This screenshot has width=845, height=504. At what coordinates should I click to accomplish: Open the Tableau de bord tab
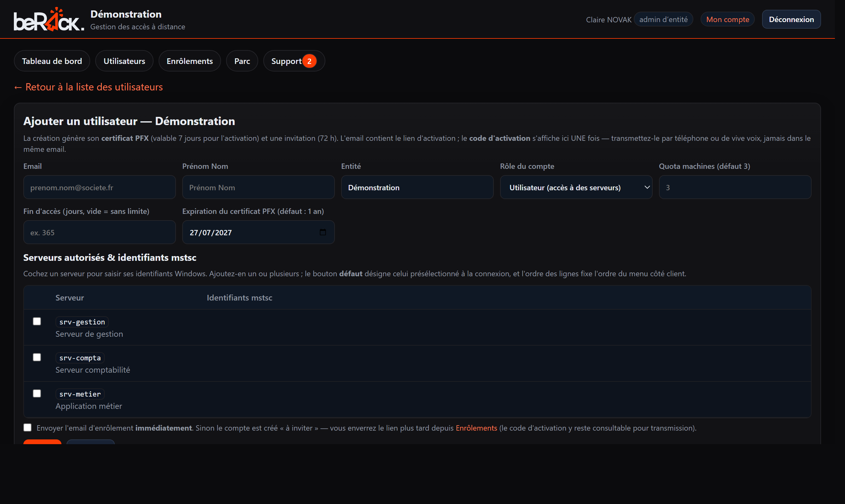pos(52,61)
